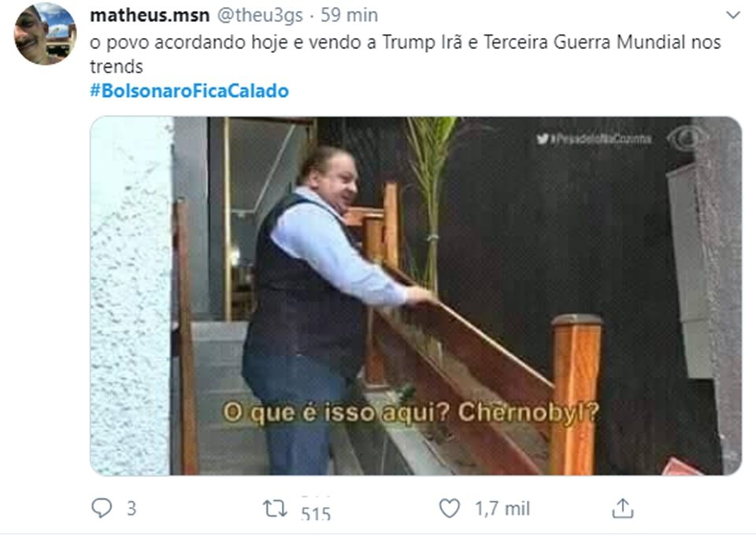This screenshot has height=536, width=756.
Task: Retweet using the retweet arrows icon
Action: (x=275, y=508)
